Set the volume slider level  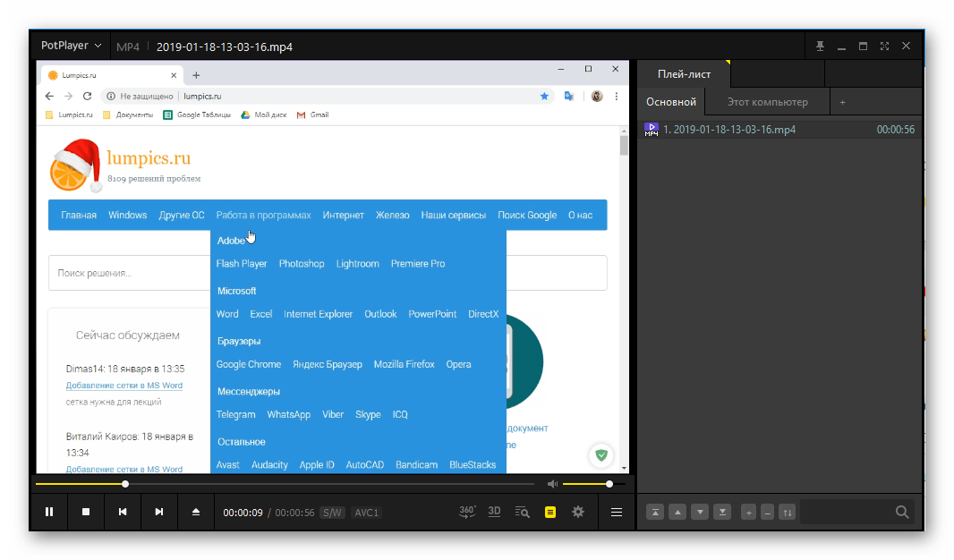pyautogui.click(x=594, y=484)
